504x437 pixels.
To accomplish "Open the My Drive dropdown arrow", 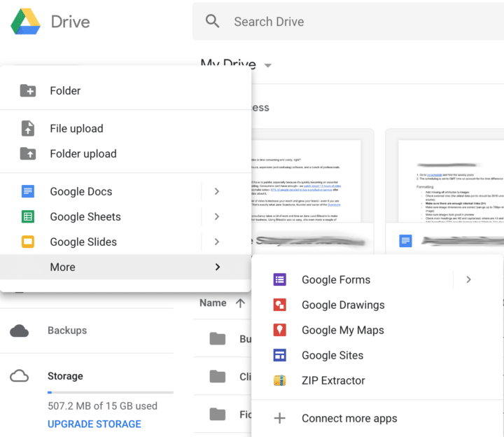I will [267, 65].
